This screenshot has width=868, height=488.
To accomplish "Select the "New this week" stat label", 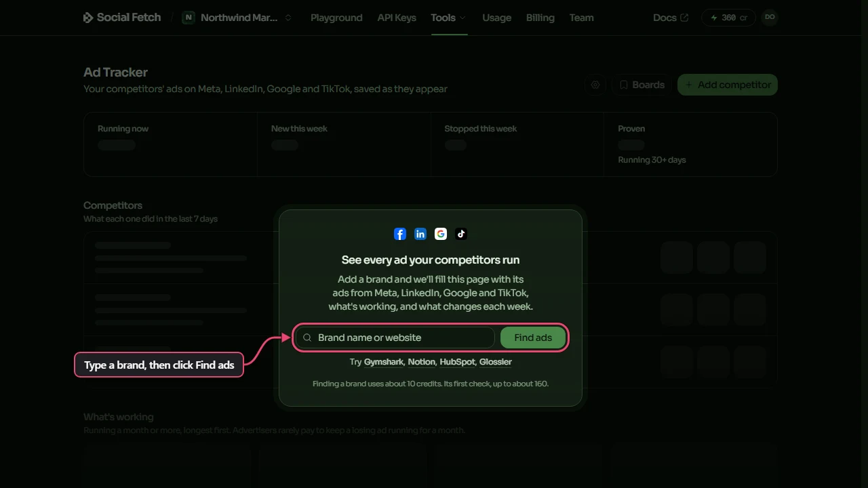I will (299, 129).
